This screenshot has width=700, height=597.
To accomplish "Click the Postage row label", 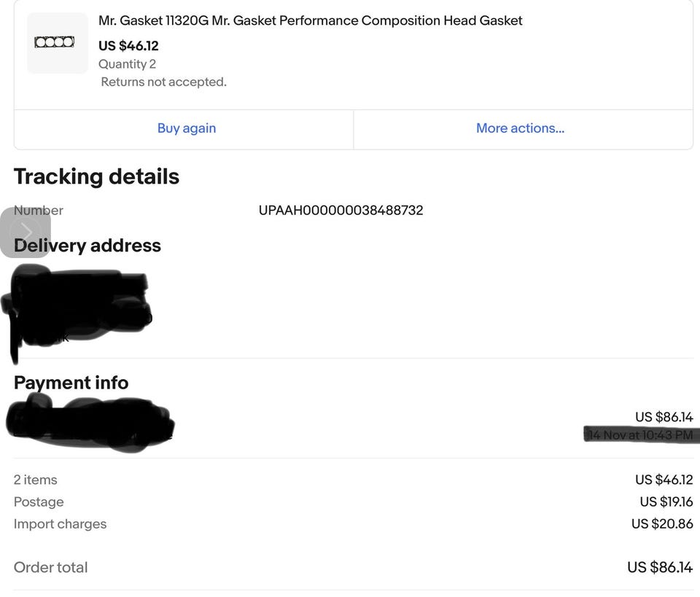I will tap(39, 502).
